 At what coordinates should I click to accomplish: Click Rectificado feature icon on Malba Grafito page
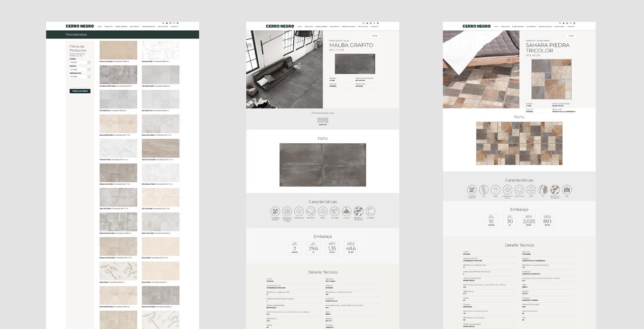click(311, 212)
